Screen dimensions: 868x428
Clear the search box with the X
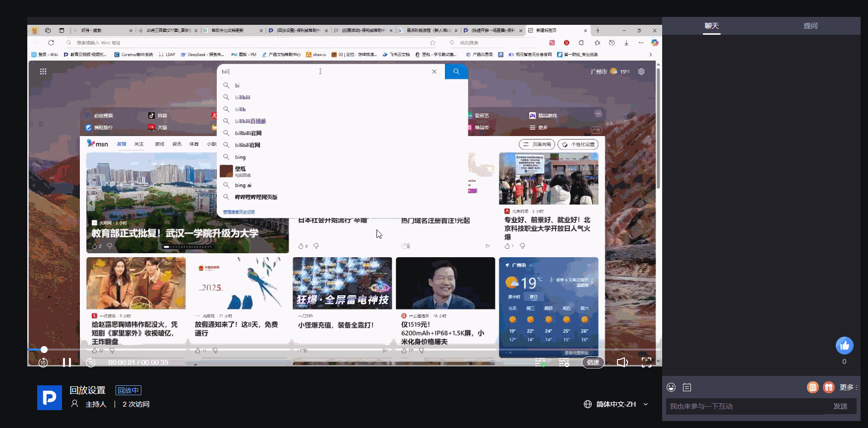click(434, 71)
